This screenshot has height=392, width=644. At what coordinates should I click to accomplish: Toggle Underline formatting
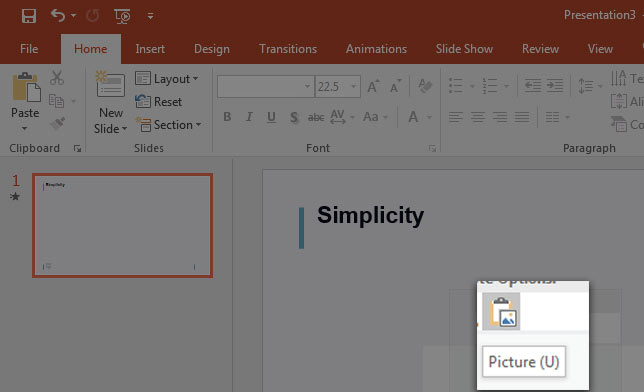tap(271, 118)
